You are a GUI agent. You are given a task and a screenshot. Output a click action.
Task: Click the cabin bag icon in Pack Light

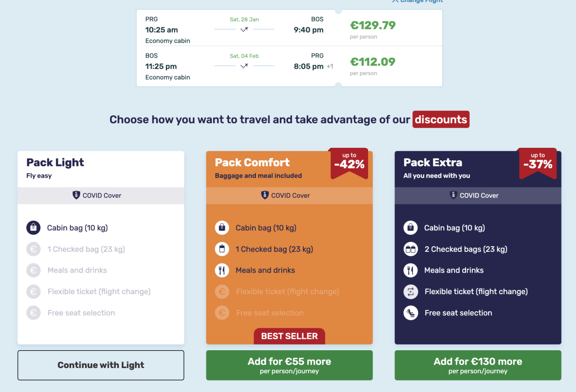click(x=33, y=228)
